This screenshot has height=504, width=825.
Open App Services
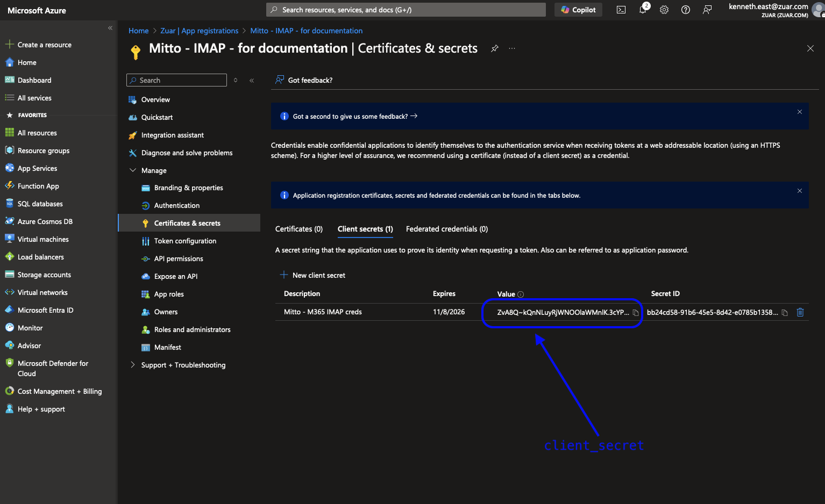[37, 168]
